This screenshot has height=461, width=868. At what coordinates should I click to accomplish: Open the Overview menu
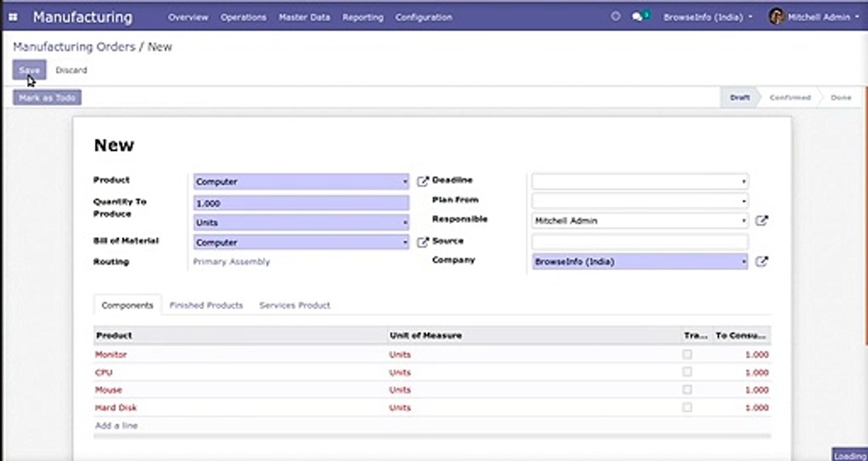click(x=188, y=17)
